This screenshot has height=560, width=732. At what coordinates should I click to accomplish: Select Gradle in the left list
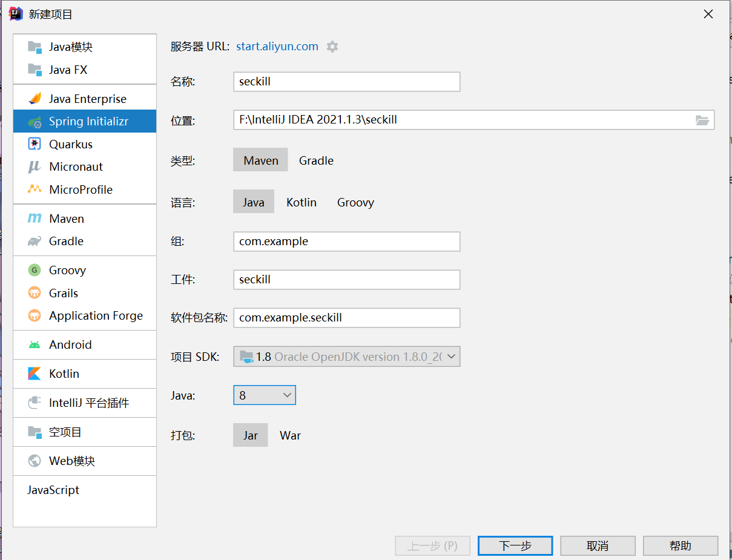click(85, 241)
